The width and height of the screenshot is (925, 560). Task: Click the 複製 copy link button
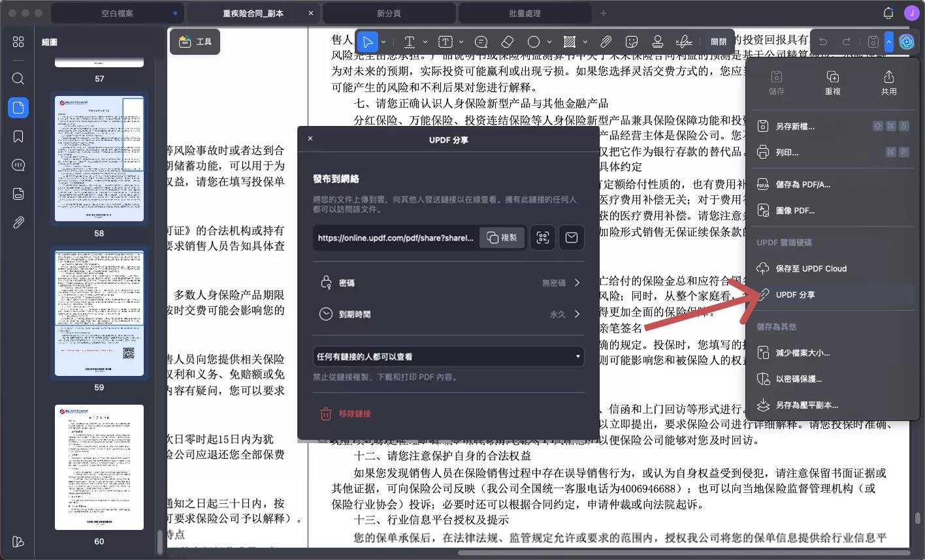502,238
